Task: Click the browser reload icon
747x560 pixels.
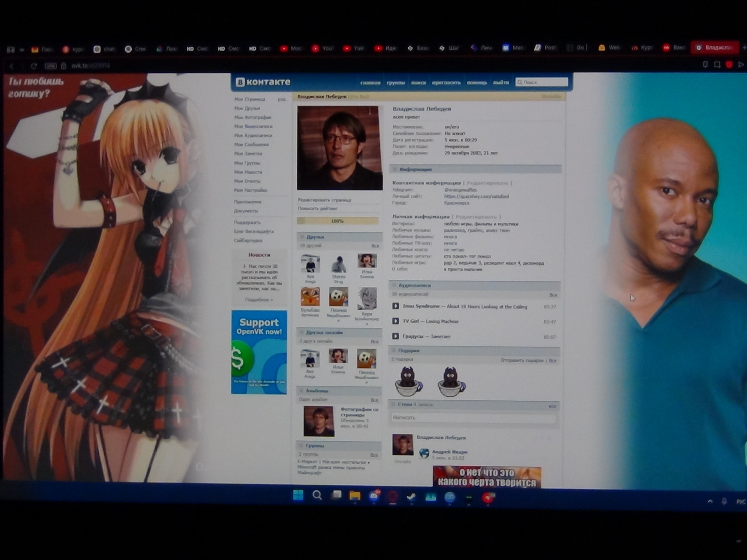Action: (34, 66)
